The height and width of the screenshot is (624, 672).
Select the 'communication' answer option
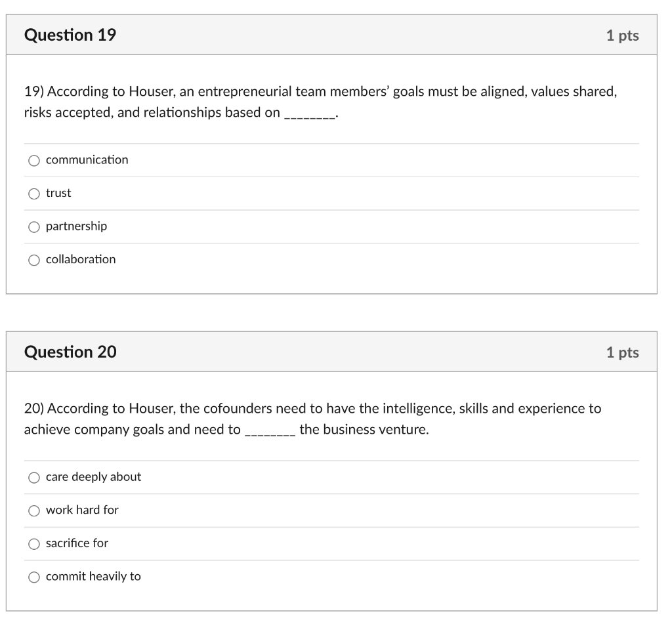(x=33, y=159)
